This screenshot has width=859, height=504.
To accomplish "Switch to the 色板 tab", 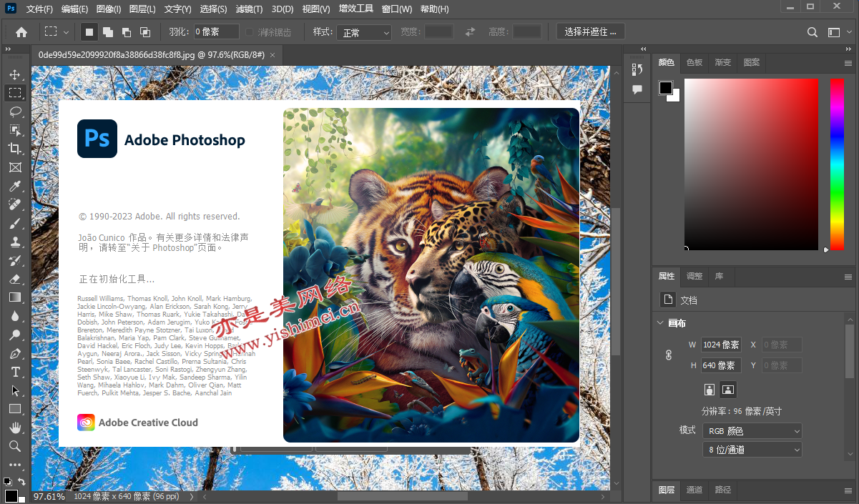I will [694, 63].
